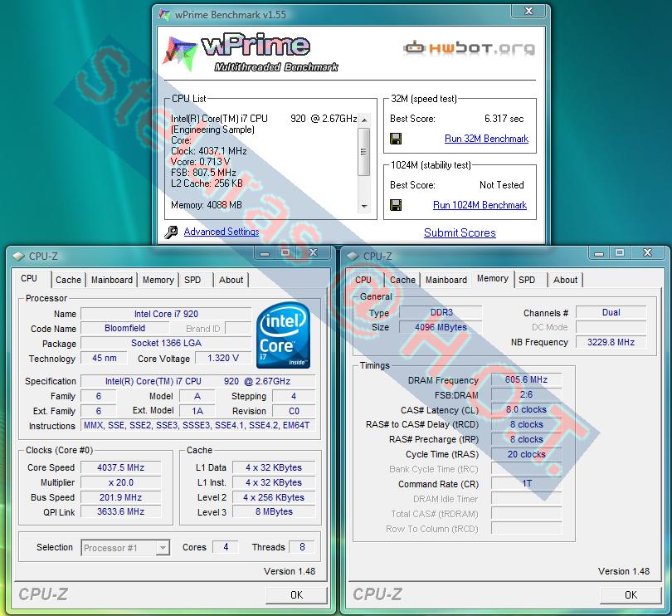Viewport: 672px width, 616px height.
Task: Click the FSB:DRAM value '2:6'
Action: [x=526, y=394]
